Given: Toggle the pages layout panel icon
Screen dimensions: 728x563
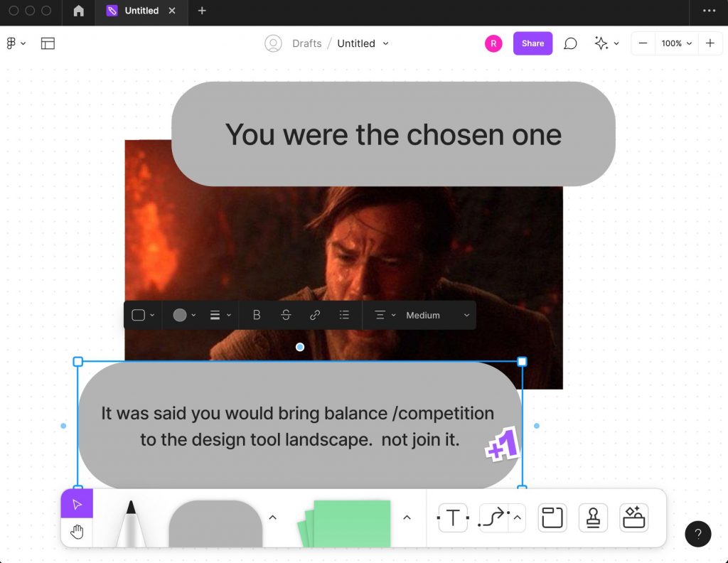Looking at the screenshot, I should click(48, 43).
